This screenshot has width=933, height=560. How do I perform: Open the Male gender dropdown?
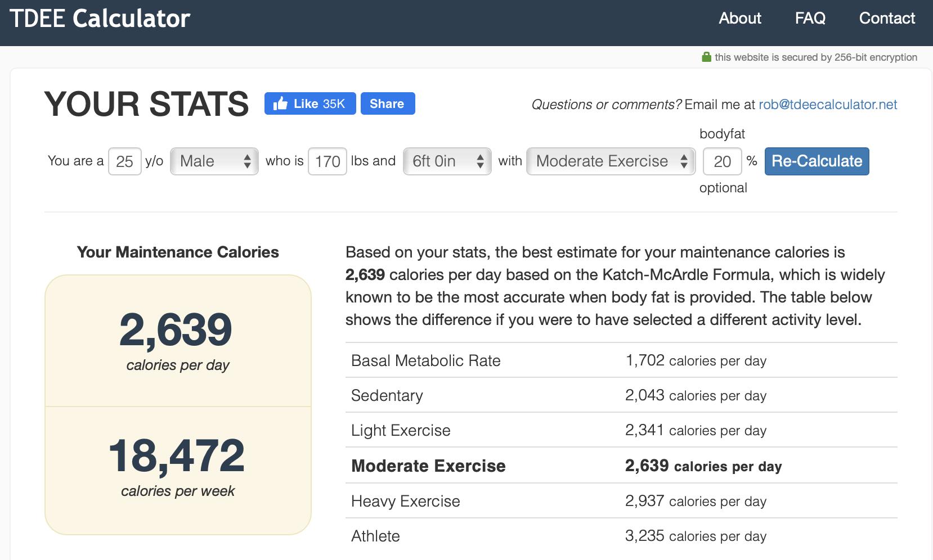[214, 161]
